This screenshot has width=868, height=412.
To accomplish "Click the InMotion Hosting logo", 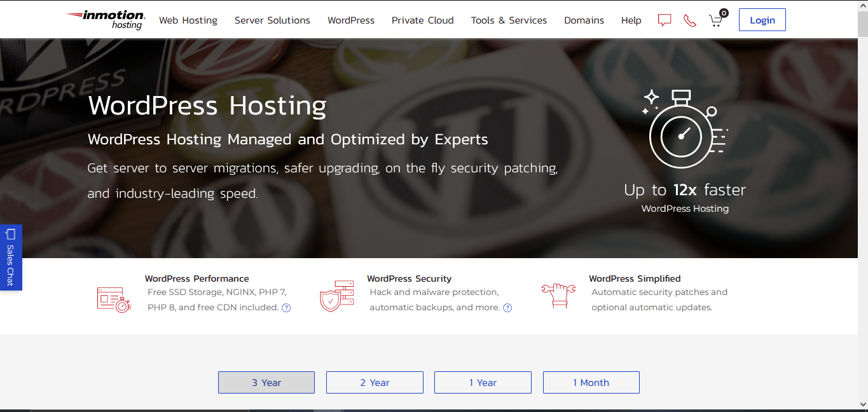I will pyautogui.click(x=104, y=19).
